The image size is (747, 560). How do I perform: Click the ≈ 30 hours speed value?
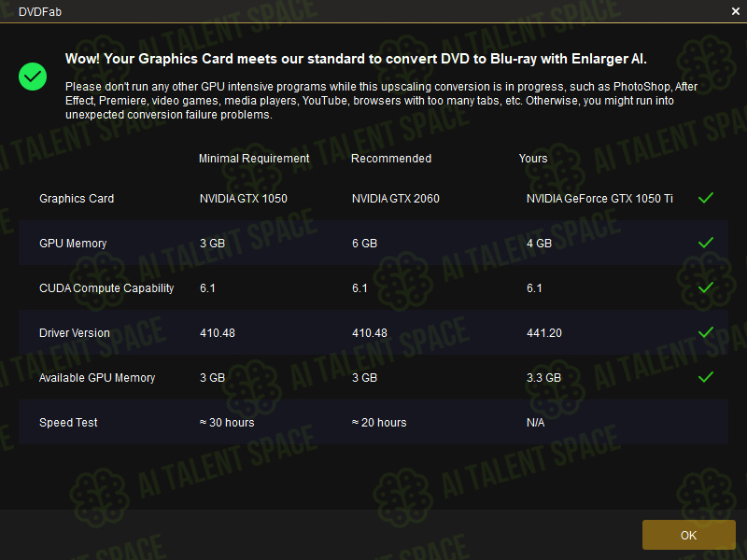coord(227,423)
